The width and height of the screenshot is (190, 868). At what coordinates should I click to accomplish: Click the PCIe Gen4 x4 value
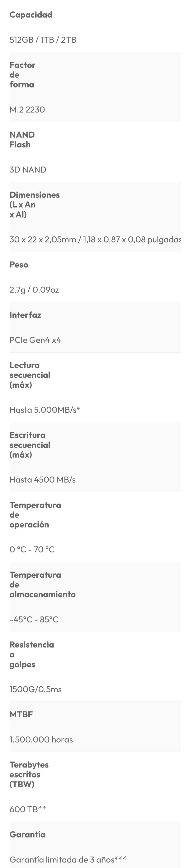tap(35, 340)
